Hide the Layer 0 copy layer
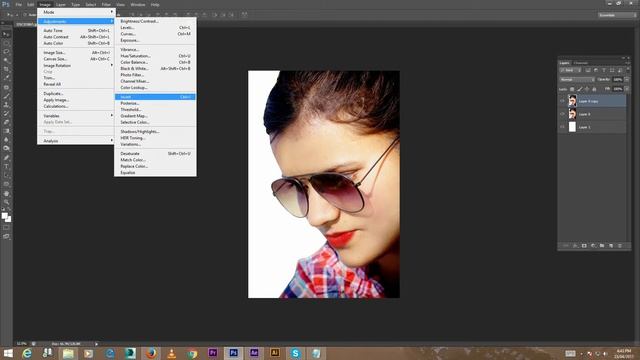 point(562,101)
